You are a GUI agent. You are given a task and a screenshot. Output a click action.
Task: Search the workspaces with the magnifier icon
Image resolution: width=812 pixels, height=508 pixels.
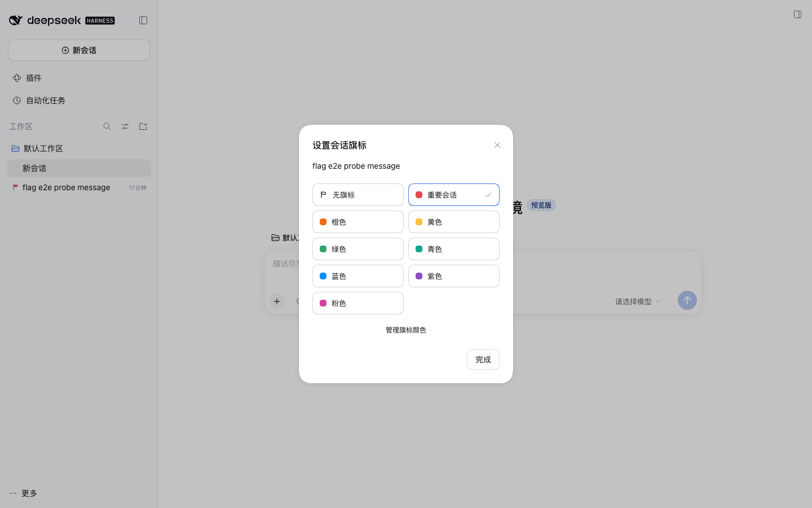[107, 126]
